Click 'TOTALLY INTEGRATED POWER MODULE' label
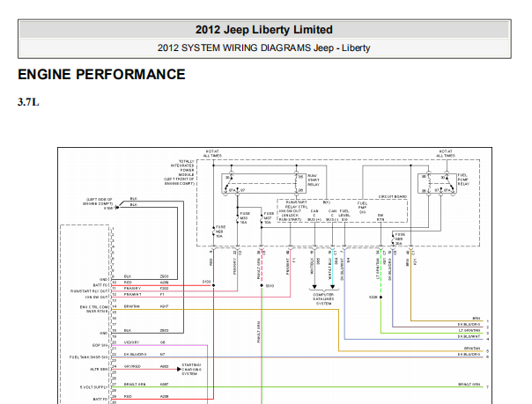 point(180,173)
